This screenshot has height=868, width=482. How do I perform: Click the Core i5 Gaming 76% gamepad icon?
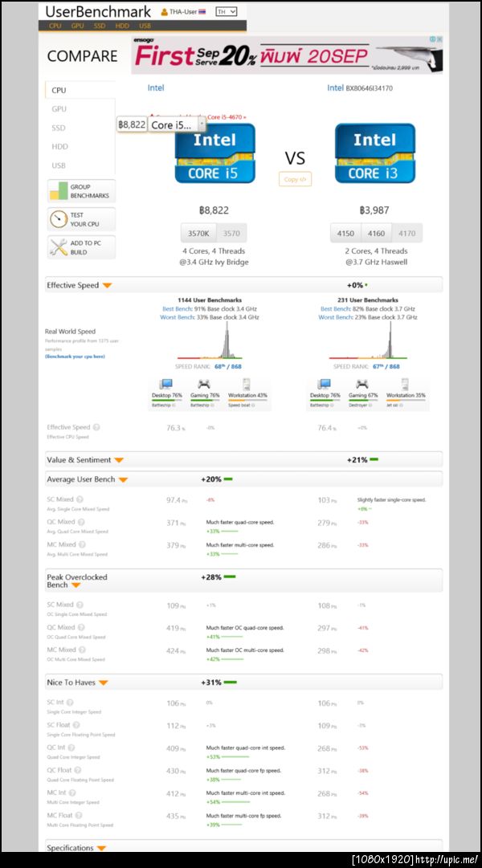pos(204,384)
